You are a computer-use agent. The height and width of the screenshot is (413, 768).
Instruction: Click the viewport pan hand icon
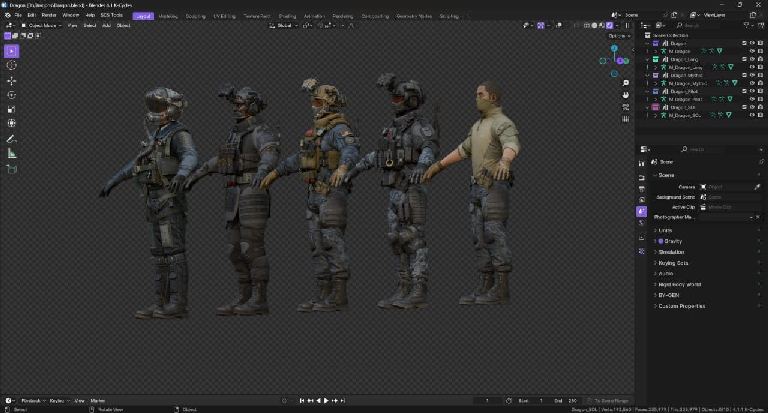pyautogui.click(x=625, y=95)
